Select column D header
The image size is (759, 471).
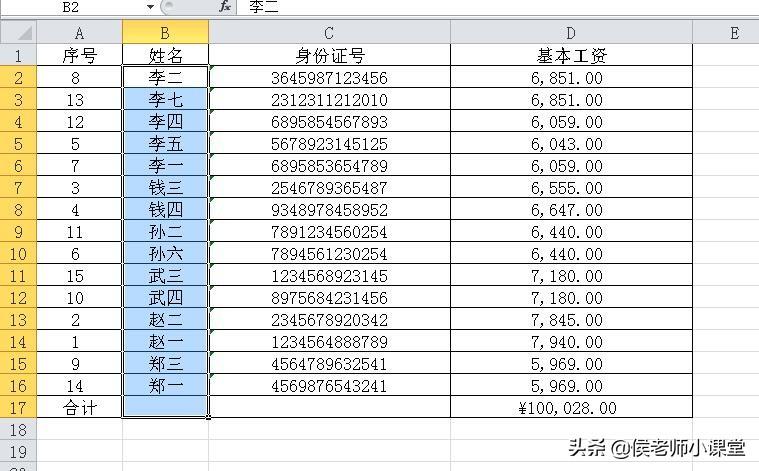571,32
